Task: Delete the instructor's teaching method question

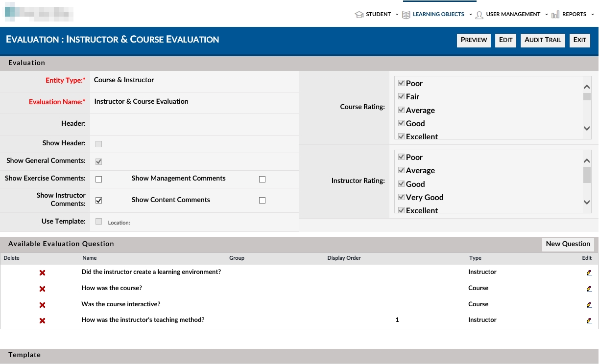Action: [x=42, y=320]
